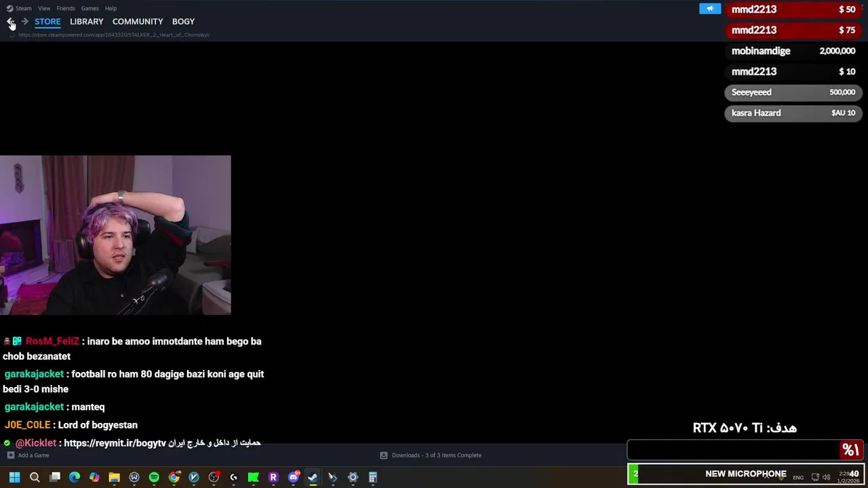Open Copilot from the taskbar

(x=94, y=477)
